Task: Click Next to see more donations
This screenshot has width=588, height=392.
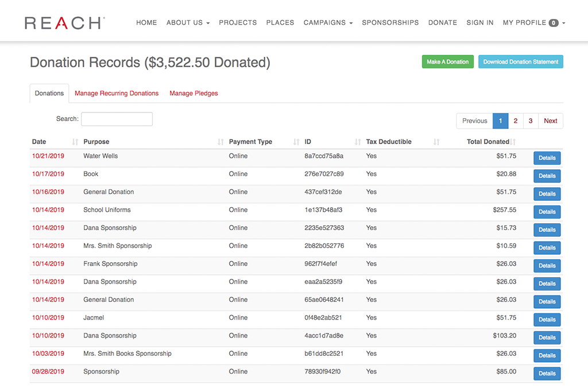Action: click(x=551, y=121)
